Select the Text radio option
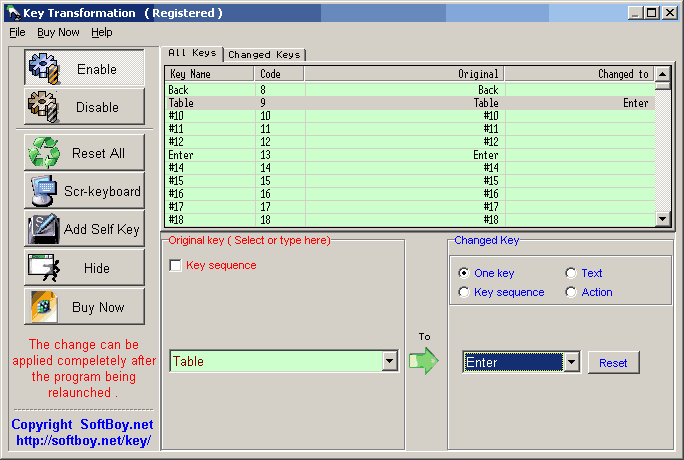Screen dimensions: 684x460 pos(571,273)
